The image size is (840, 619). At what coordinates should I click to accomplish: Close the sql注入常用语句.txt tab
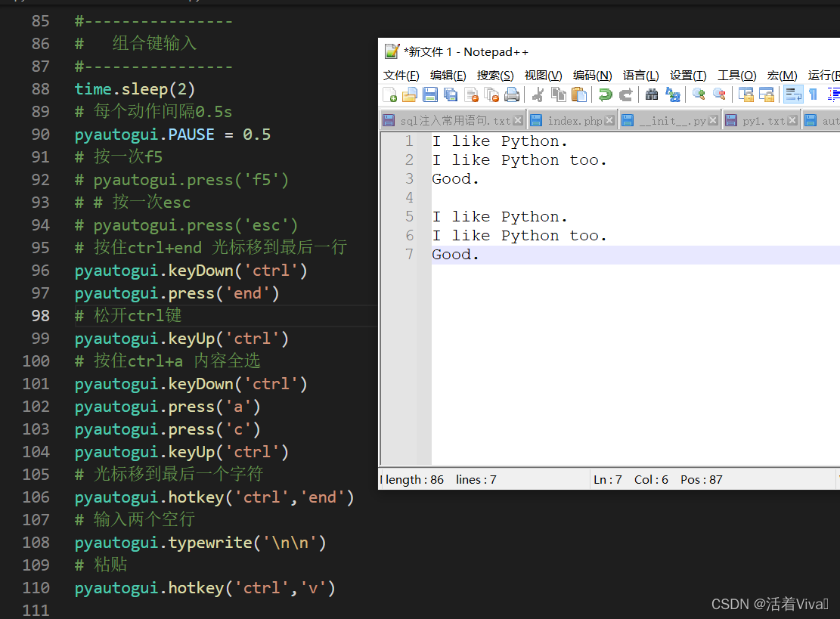tap(517, 120)
